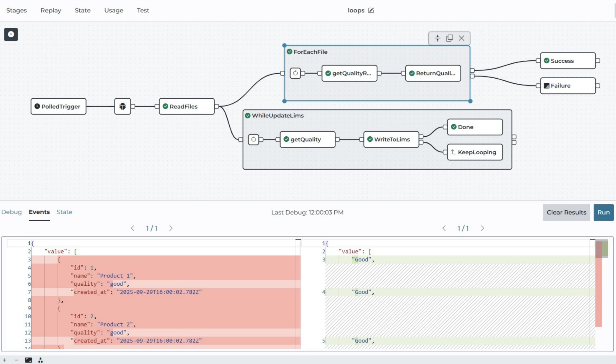This screenshot has width=616, height=364.
Task: Zoom out using the minus icon
Action: pos(16,360)
